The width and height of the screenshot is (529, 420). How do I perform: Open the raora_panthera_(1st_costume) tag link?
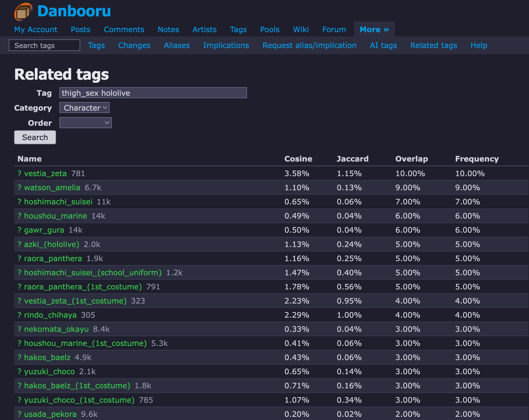83,287
